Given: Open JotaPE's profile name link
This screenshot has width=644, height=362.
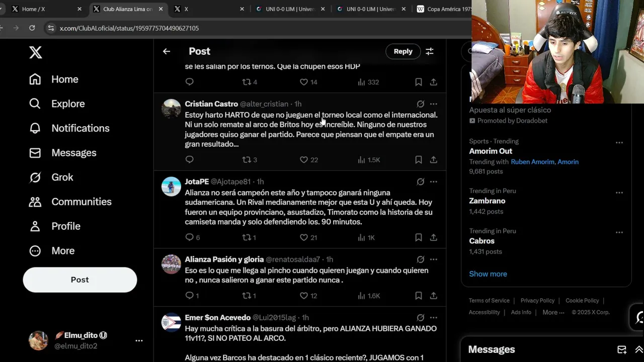Looking at the screenshot, I should point(197,182).
